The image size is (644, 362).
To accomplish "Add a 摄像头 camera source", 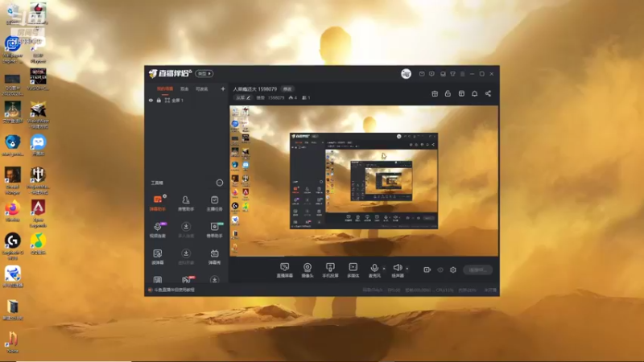I will pos(308,270).
